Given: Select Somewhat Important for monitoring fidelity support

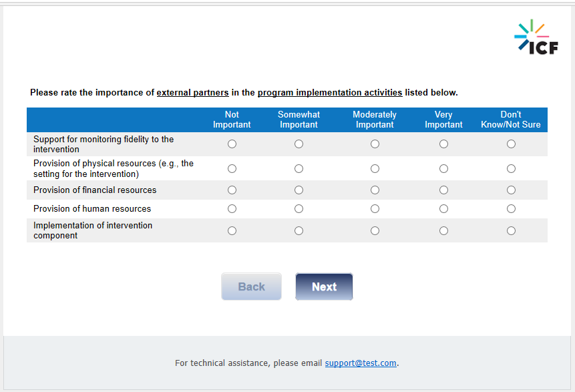Looking at the screenshot, I should [299, 144].
